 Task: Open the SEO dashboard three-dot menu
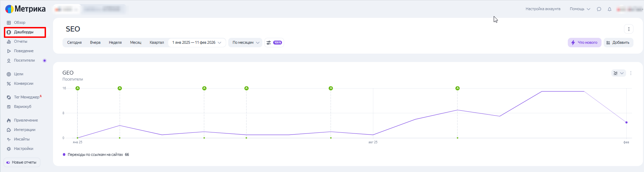(x=629, y=29)
